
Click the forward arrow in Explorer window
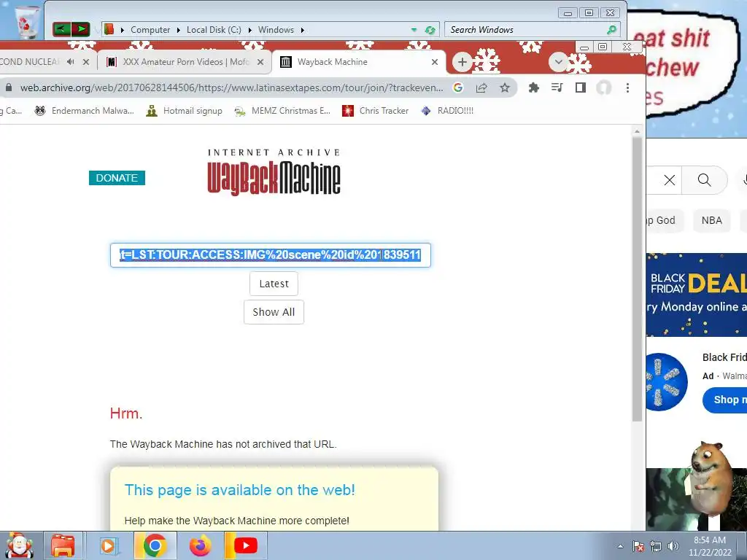click(80, 29)
